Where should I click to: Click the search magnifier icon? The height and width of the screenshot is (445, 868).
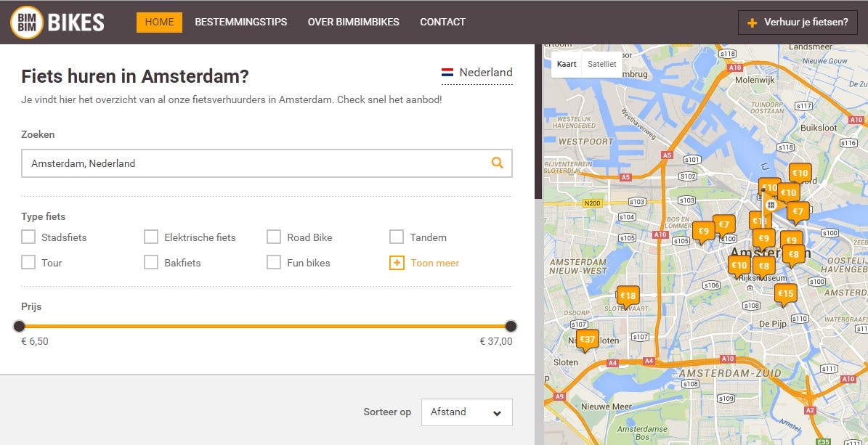pos(498,163)
